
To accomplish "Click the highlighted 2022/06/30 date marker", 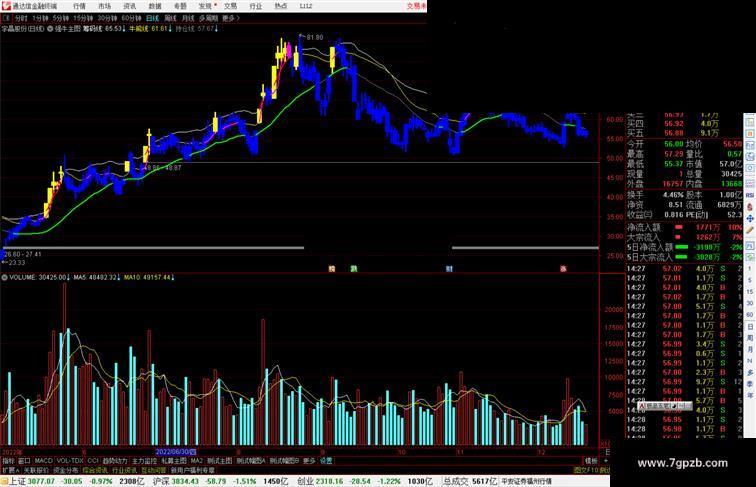I will coord(176,452).
